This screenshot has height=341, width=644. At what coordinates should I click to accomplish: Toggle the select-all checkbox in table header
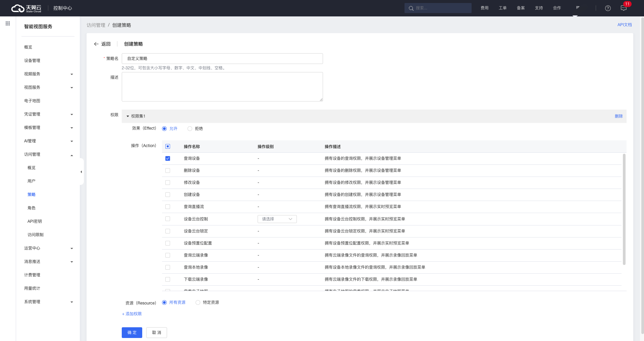pos(168,146)
